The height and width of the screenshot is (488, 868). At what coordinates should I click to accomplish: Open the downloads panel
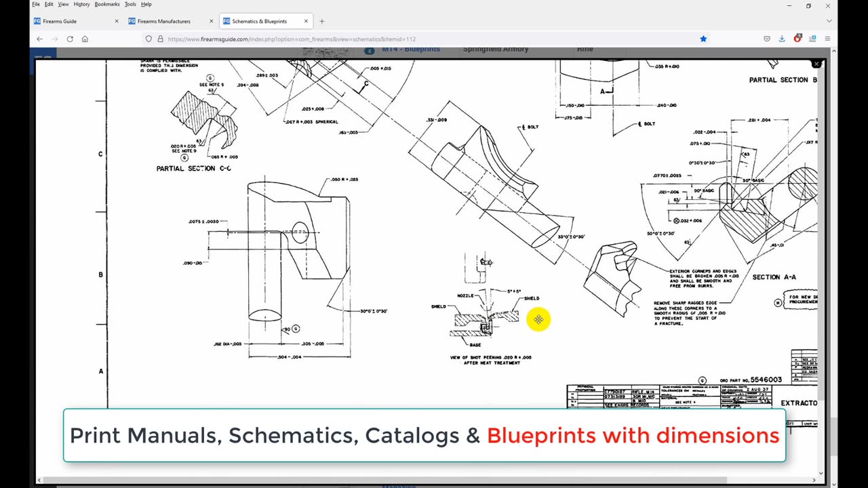[x=782, y=39]
